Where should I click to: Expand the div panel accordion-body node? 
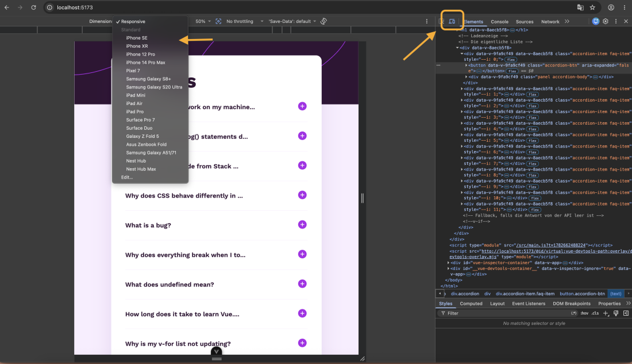pyautogui.click(x=467, y=77)
